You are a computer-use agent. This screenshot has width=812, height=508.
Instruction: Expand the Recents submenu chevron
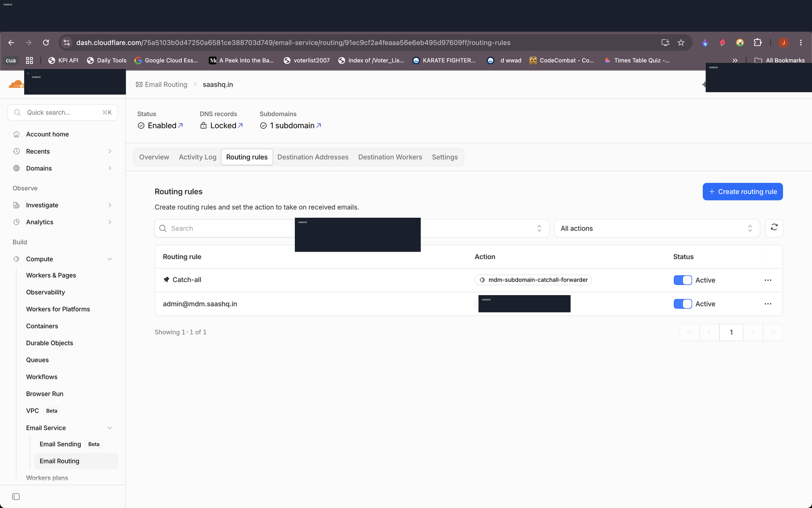pos(110,151)
